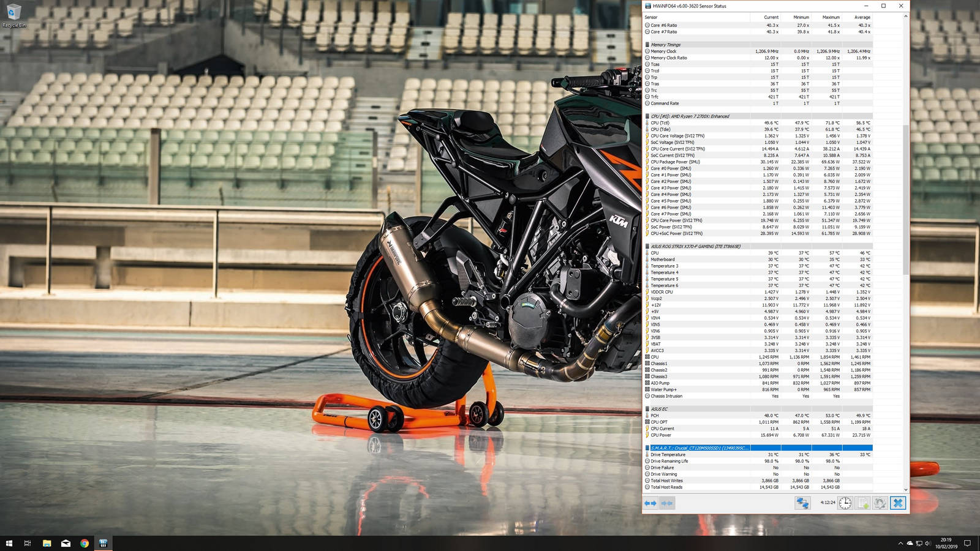Open File Explorer from the taskbar

point(47,543)
